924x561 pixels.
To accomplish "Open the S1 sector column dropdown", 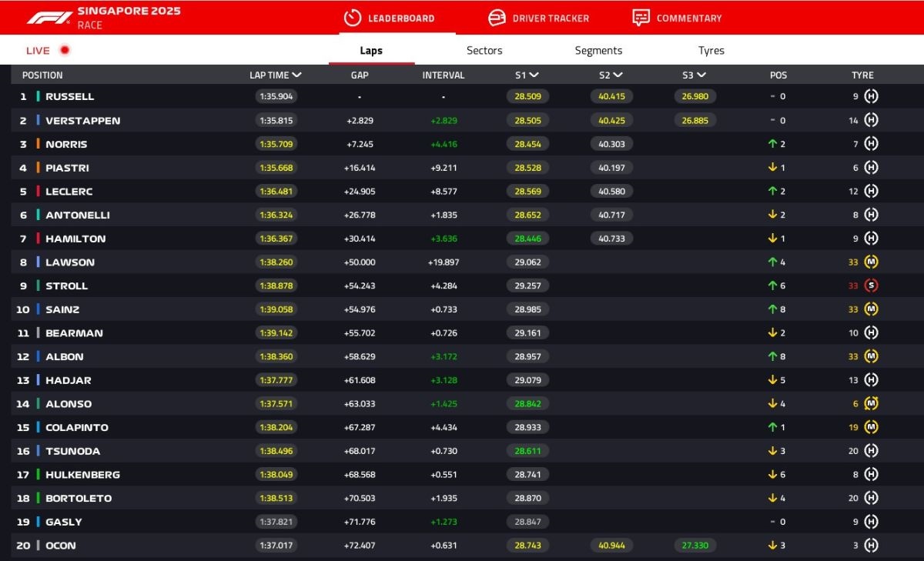I will [x=534, y=75].
